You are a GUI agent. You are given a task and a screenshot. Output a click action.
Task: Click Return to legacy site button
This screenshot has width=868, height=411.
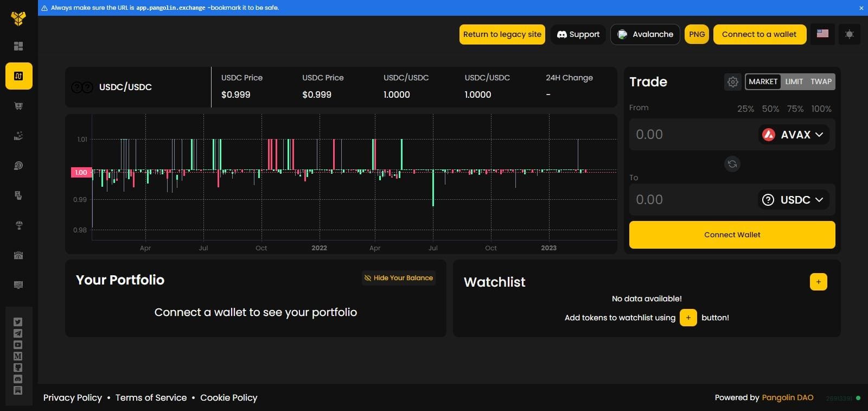[502, 34]
